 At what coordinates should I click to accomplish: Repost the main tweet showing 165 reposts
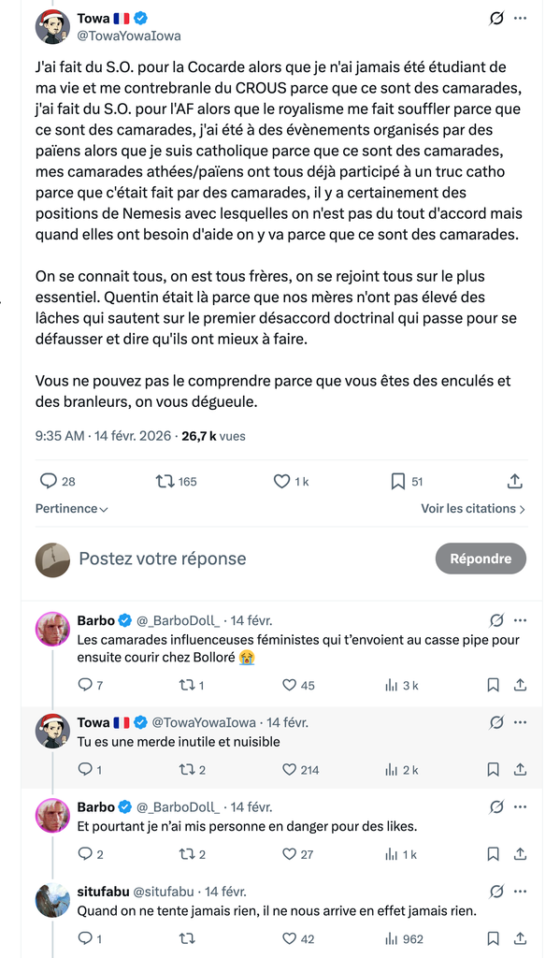point(177,482)
